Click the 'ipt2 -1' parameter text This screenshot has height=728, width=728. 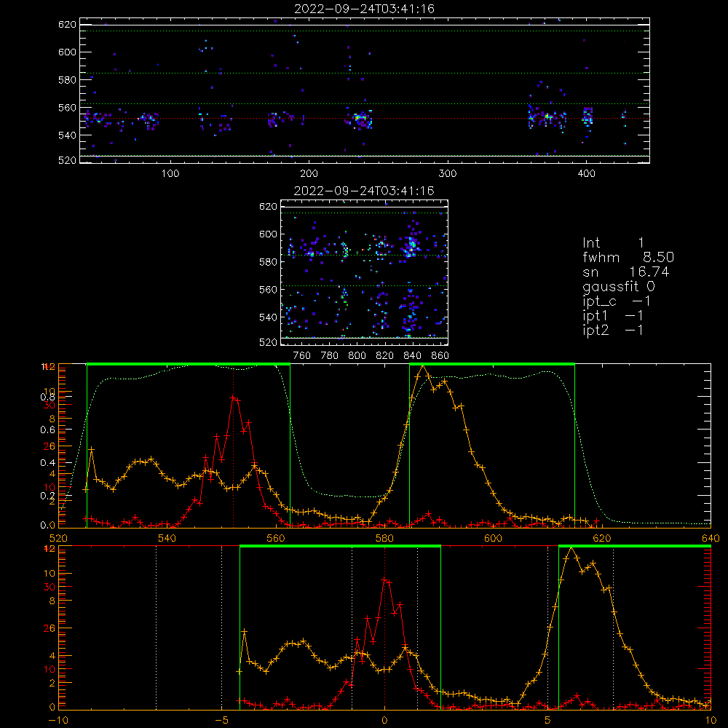coord(613,330)
